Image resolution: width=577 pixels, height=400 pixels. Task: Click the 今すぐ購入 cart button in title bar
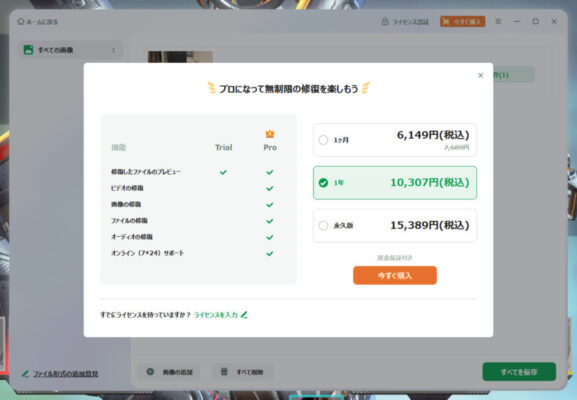(463, 21)
